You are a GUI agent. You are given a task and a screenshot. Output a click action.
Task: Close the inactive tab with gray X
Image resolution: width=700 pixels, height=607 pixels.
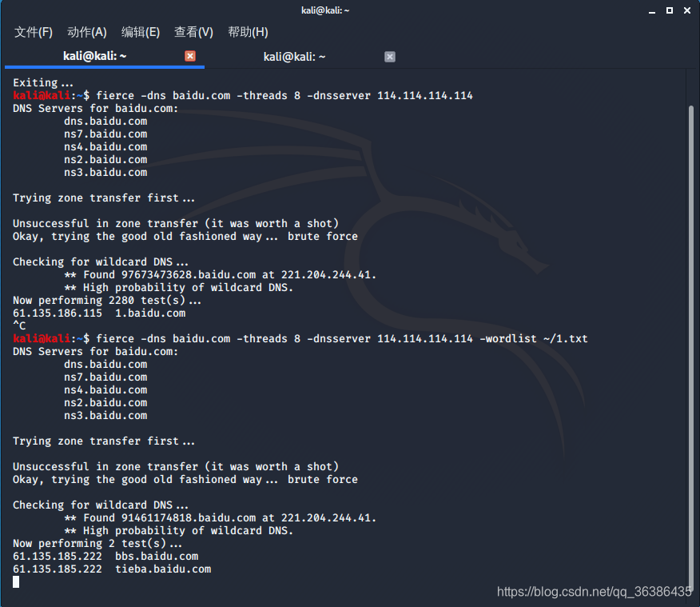point(390,57)
